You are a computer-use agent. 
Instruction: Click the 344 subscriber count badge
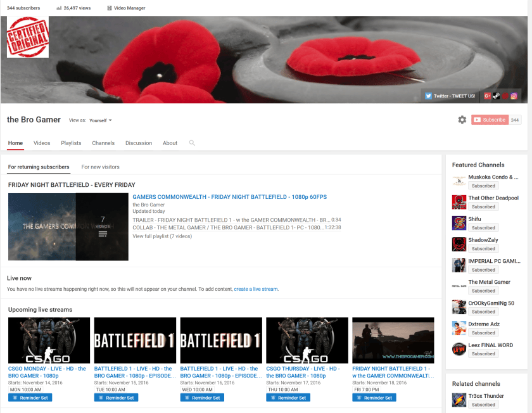click(515, 120)
